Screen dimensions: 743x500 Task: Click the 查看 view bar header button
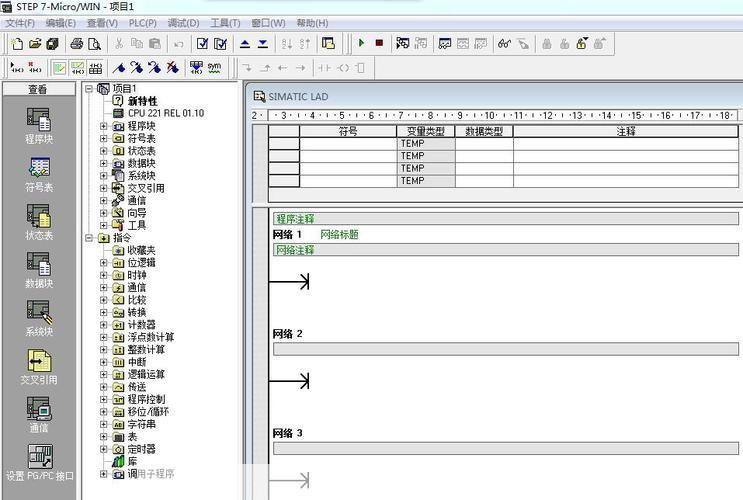coord(38,89)
